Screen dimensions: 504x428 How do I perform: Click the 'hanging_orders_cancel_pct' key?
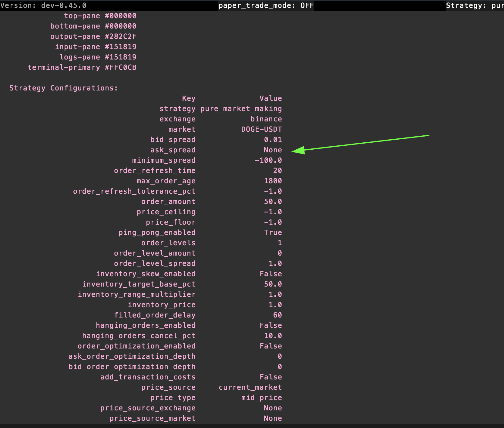point(139,336)
